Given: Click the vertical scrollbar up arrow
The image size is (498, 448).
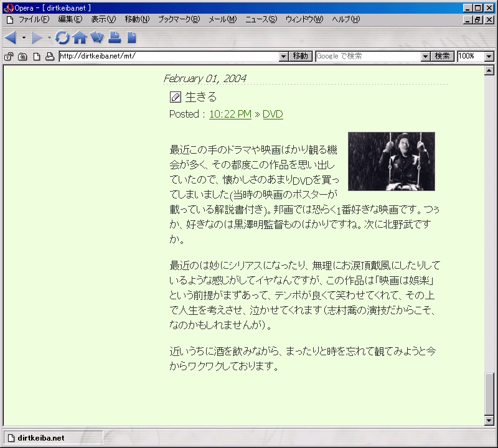Looking at the screenshot, I should coord(489,70).
